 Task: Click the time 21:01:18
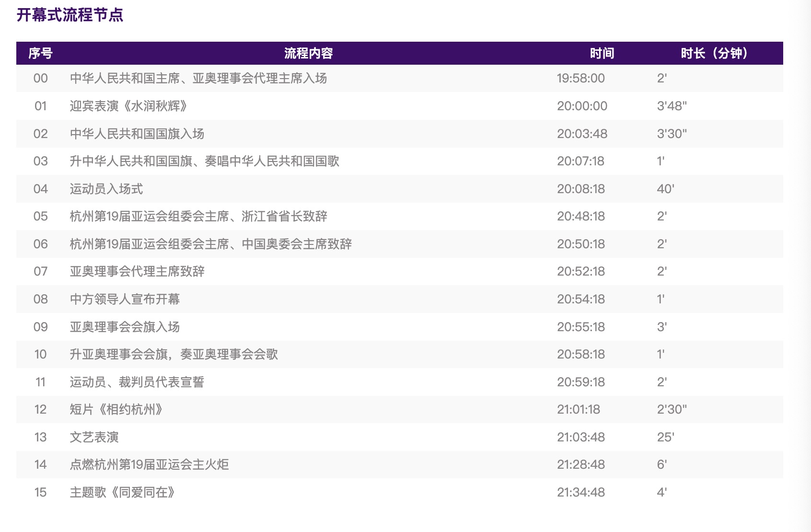coord(579,409)
